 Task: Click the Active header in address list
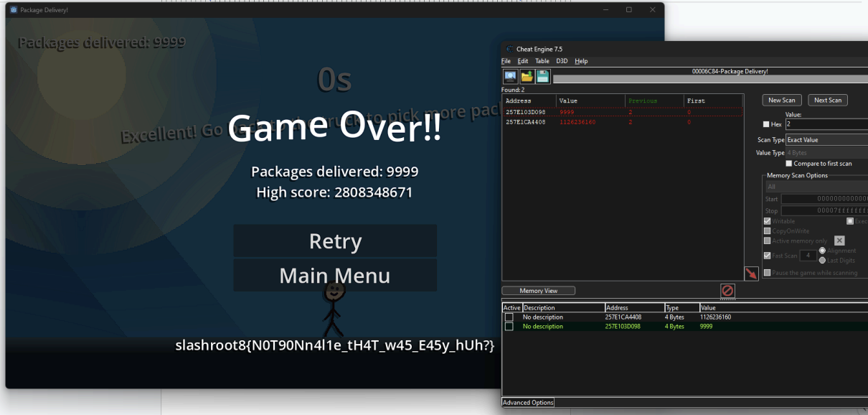(511, 308)
